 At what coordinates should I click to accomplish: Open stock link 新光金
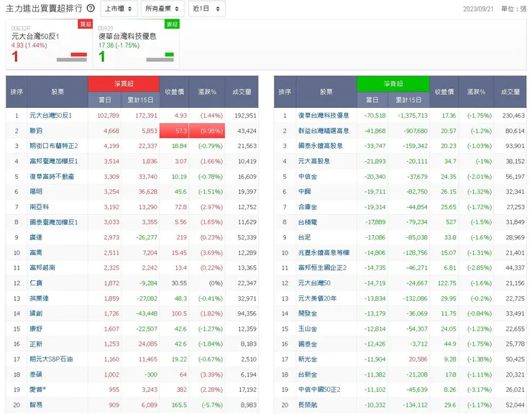pyautogui.click(x=308, y=359)
